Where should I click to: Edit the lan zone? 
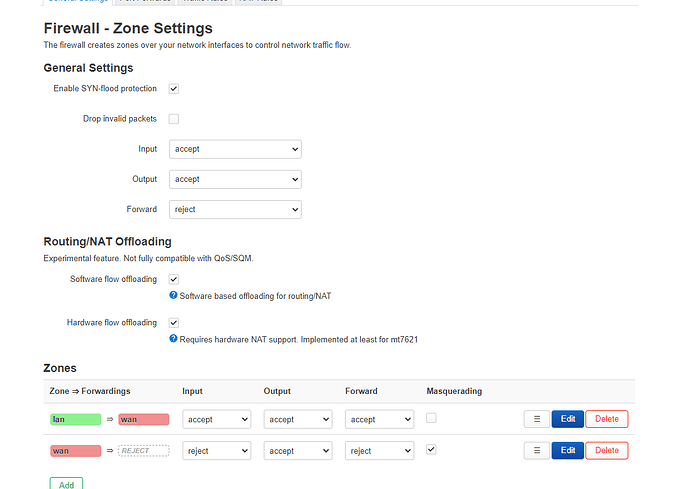pos(567,419)
